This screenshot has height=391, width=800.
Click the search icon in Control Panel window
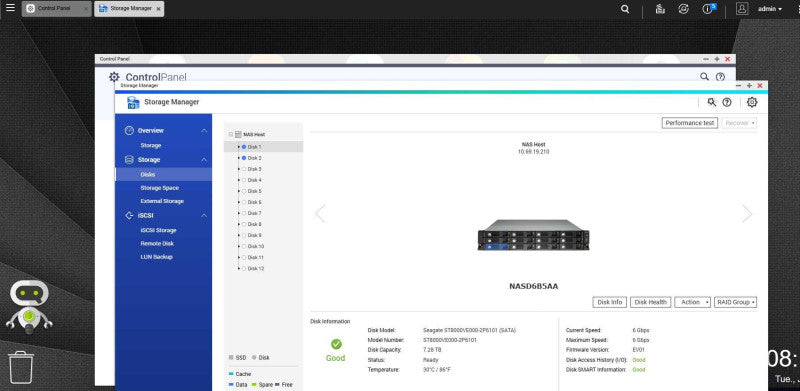[x=704, y=77]
